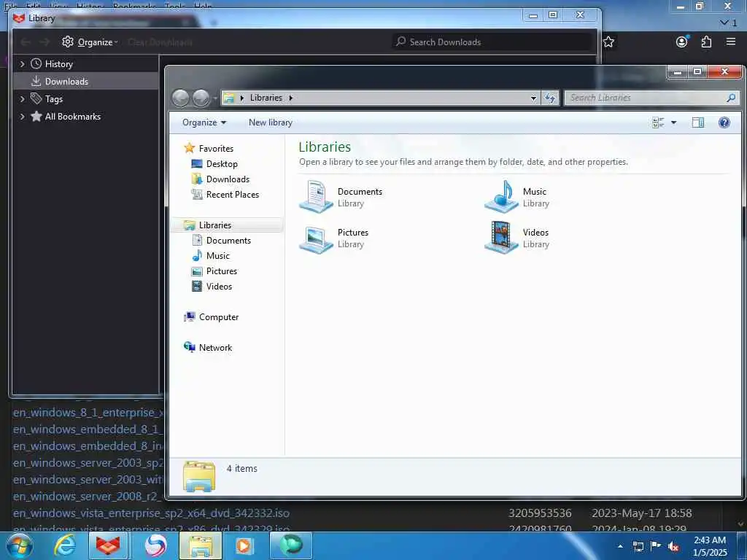The image size is (747, 560).
Task: Click the Search Libraries magnifier icon
Action: coord(731,98)
